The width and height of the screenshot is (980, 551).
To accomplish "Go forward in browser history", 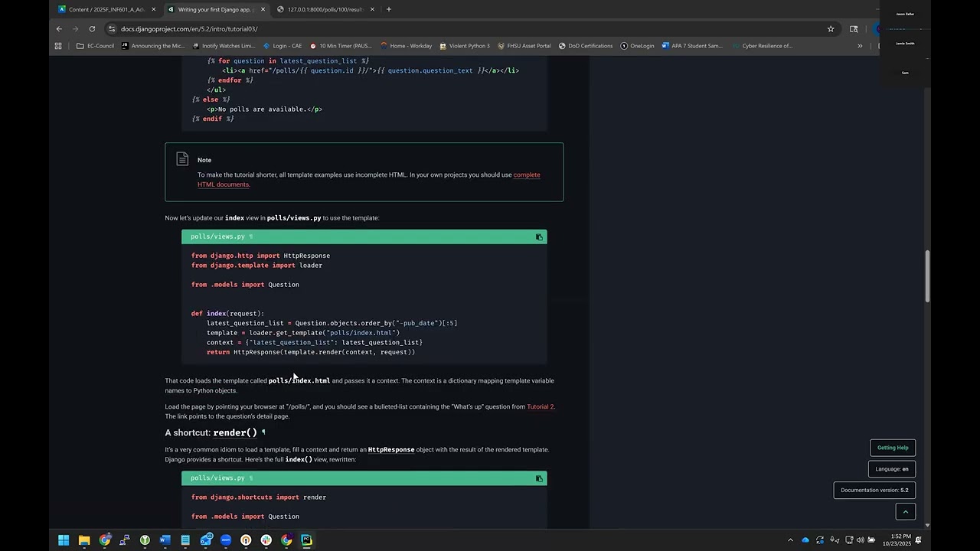I will pyautogui.click(x=75, y=29).
